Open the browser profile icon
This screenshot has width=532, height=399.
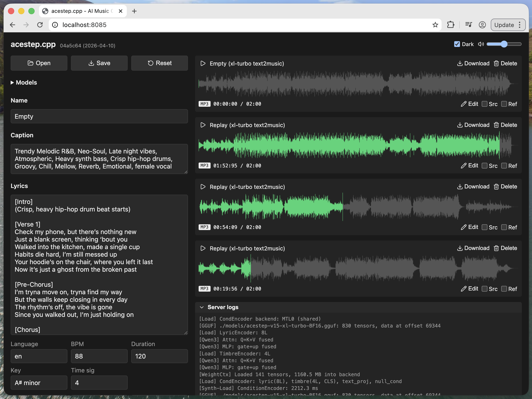pos(482,25)
